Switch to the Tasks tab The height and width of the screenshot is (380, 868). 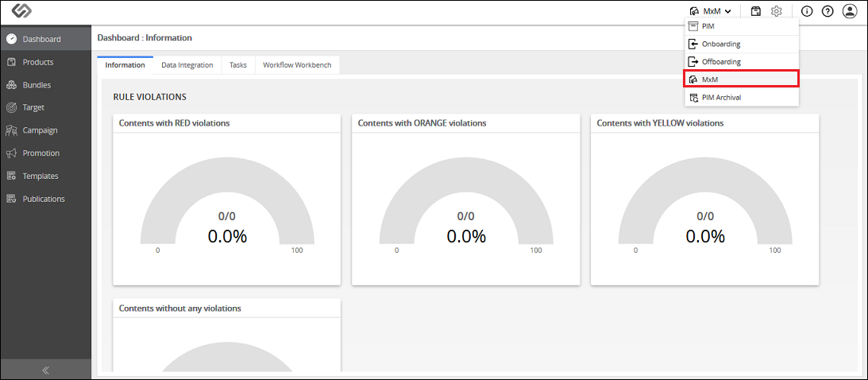[x=238, y=65]
